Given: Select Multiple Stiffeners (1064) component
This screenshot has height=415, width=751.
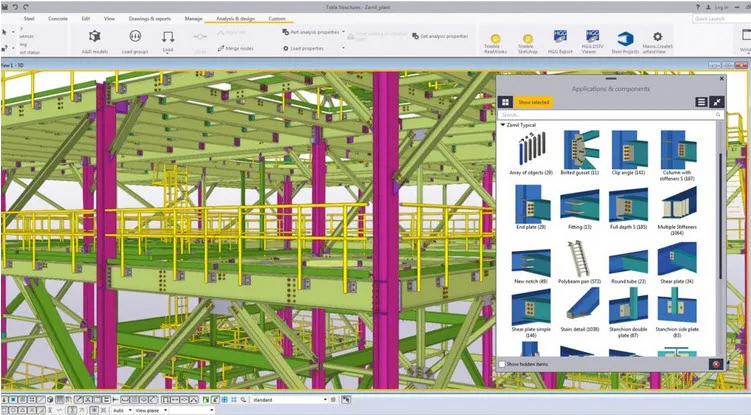Looking at the screenshot, I should pos(677,211).
